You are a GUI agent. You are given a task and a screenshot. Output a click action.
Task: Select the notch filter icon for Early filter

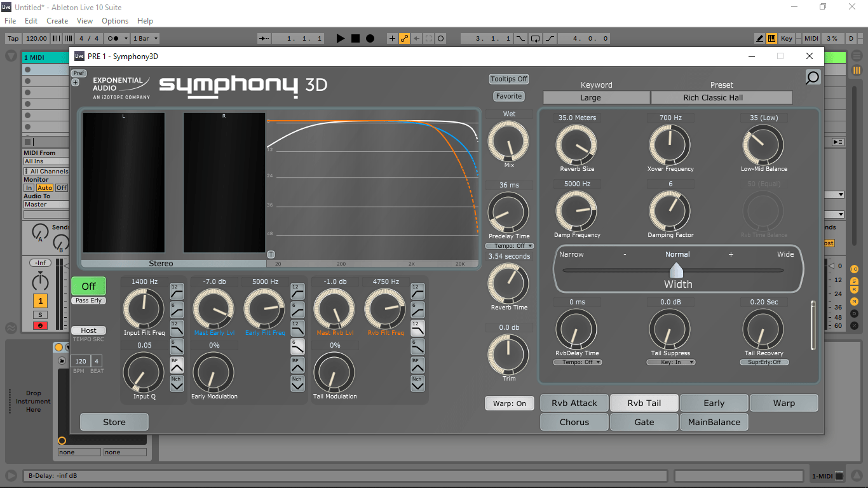tap(297, 383)
